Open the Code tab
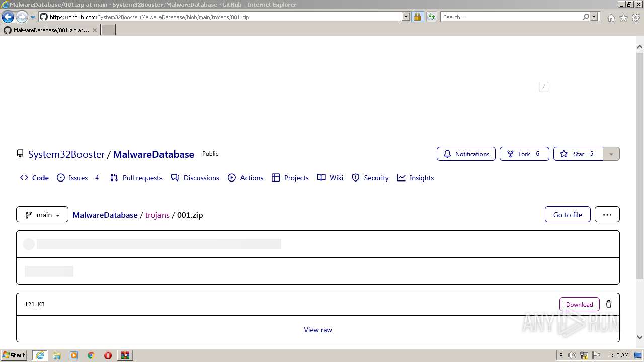Screen dimensions: 644x362 coord(34,178)
